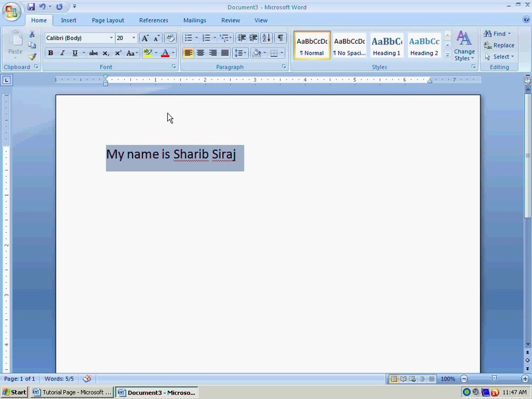Switch to the Insert tab
This screenshot has width=532, height=399.
[69, 21]
